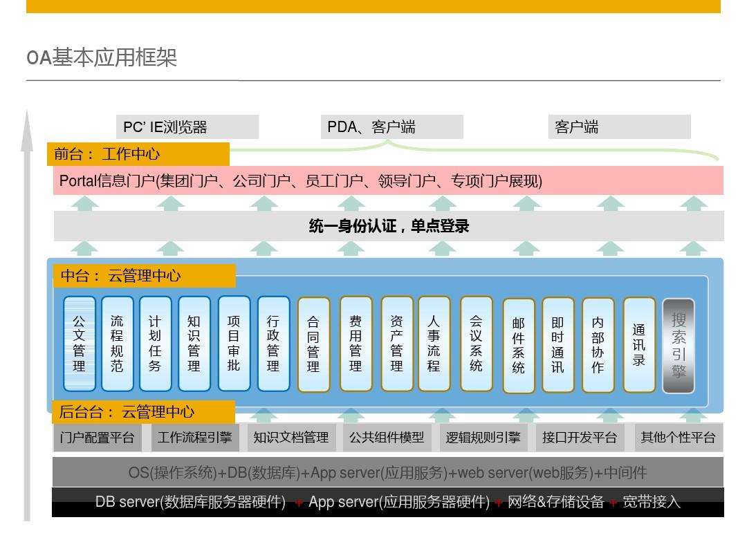
Task: Click the 知识管理 module box
Action: coord(194,344)
